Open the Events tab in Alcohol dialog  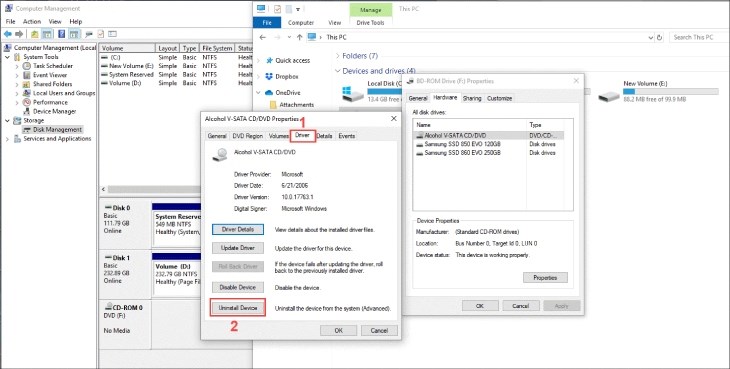coord(346,136)
